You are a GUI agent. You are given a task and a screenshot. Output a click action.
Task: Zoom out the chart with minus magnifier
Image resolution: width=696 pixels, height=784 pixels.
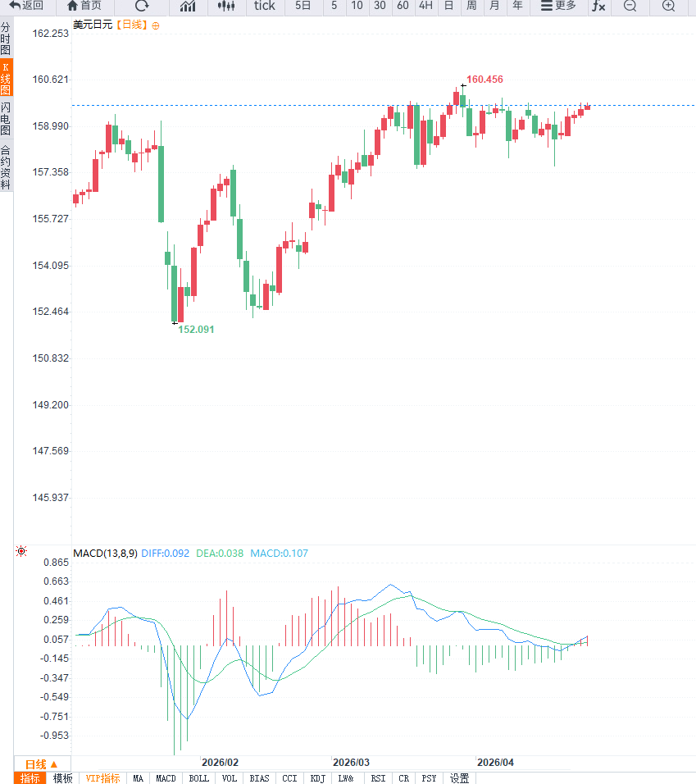coord(630,6)
